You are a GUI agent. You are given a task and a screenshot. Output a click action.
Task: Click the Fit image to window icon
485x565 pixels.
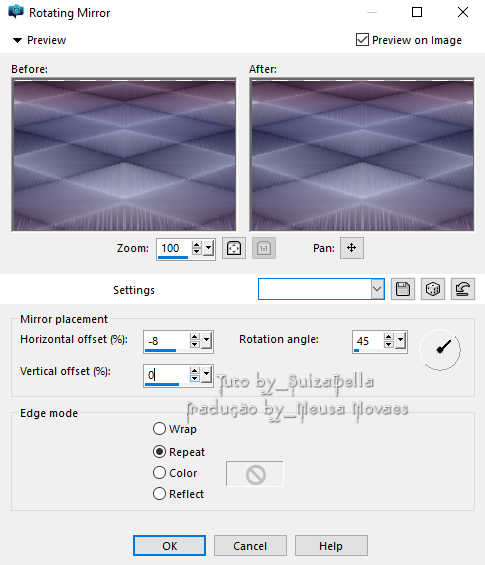click(234, 248)
